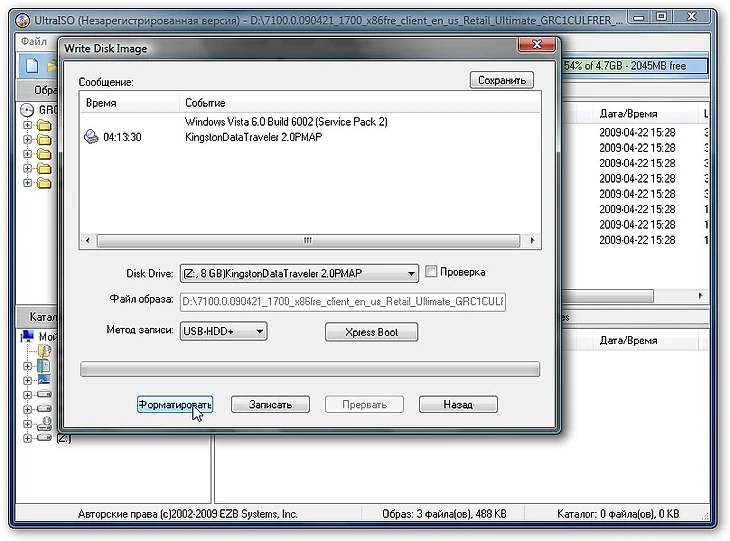
Task: Select the GRC disc icon in the image tree
Action: pos(28,110)
